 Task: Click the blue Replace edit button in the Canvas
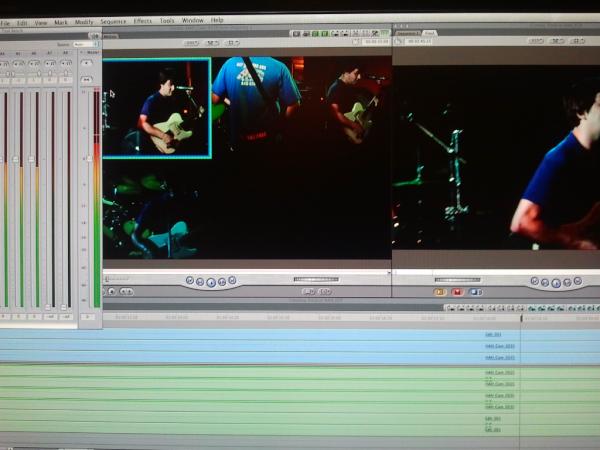click(x=475, y=292)
